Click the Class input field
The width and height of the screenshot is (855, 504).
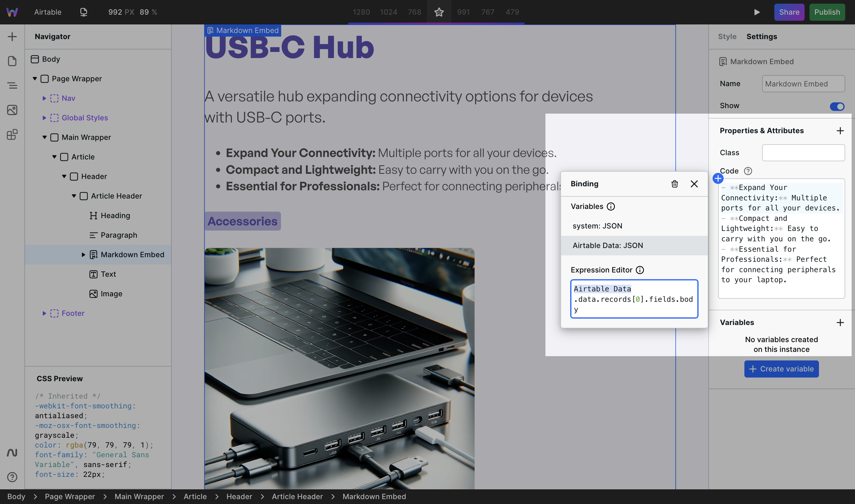(x=803, y=153)
